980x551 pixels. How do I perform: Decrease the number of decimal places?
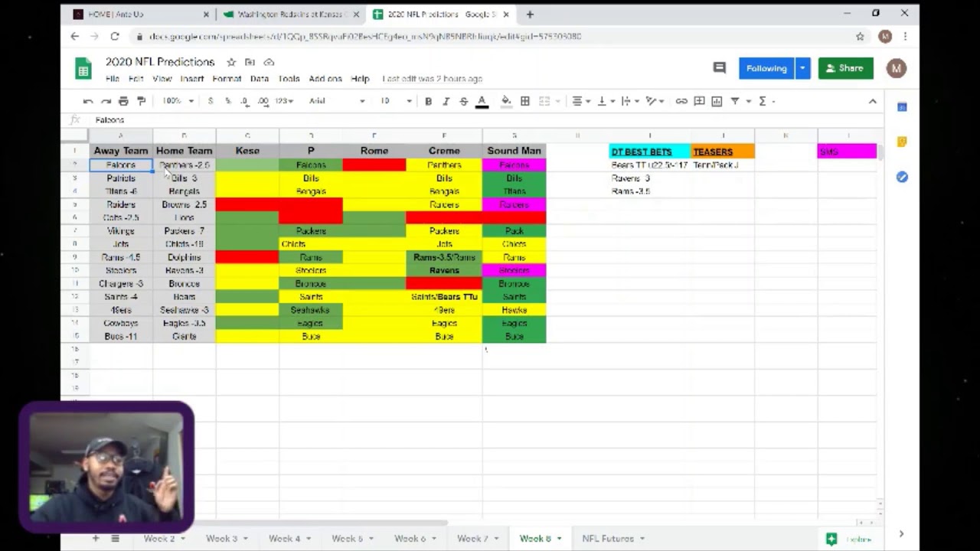coord(244,101)
